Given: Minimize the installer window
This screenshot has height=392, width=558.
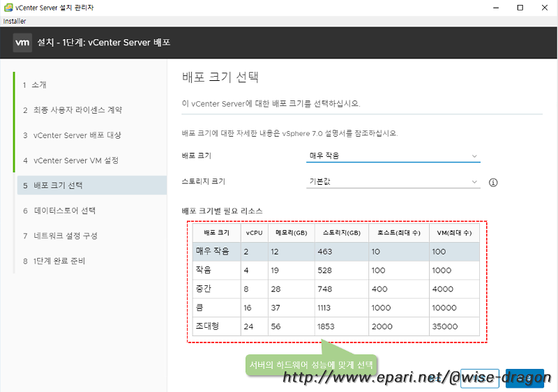Looking at the screenshot, I should tap(496, 8).
